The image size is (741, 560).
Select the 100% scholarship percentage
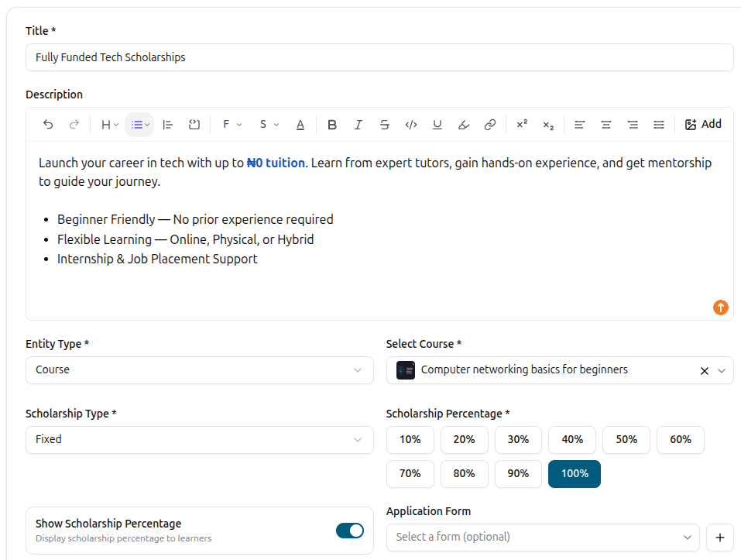(x=575, y=473)
